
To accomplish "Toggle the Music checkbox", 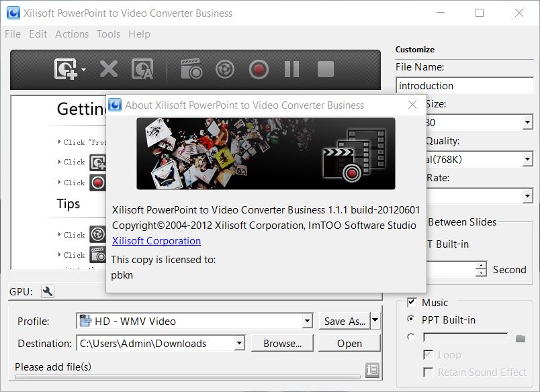I will tap(412, 303).
